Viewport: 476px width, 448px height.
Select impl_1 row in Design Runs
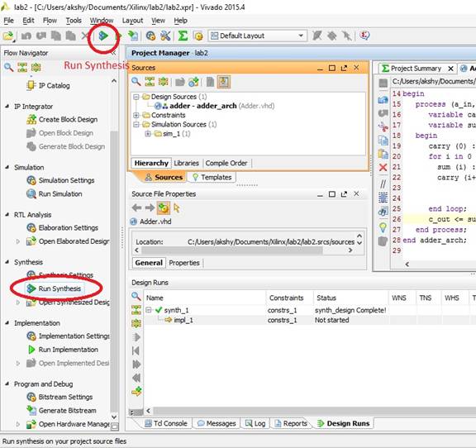(x=310, y=320)
